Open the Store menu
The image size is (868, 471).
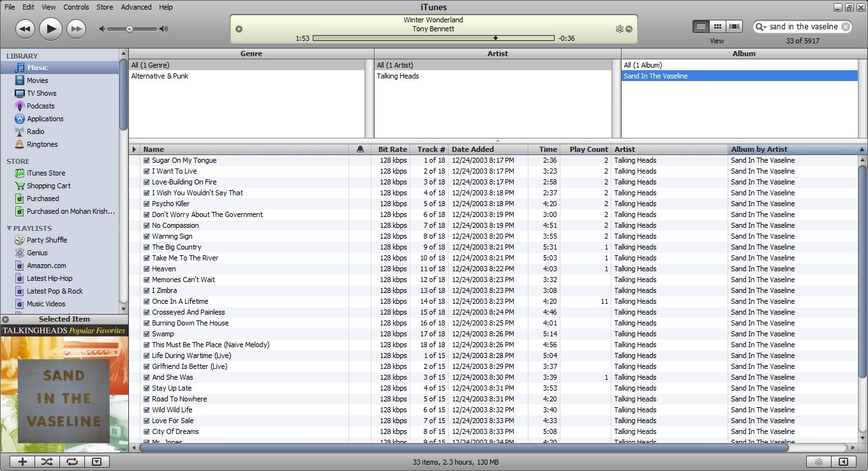[x=105, y=7]
